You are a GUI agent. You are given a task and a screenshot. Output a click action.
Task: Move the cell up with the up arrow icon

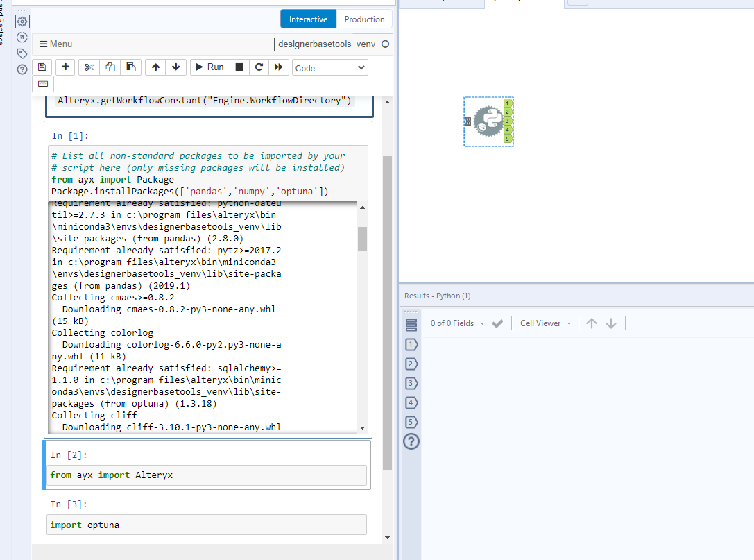click(x=157, y=67)
